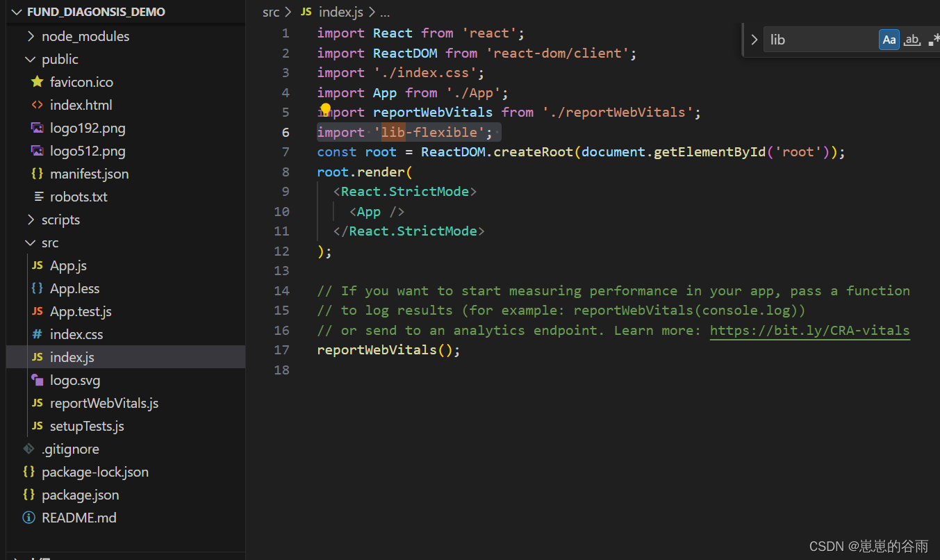The image size is (940, 560).
Task: Click the favicon.ico star file icon
Action: [x=37, y=82]
